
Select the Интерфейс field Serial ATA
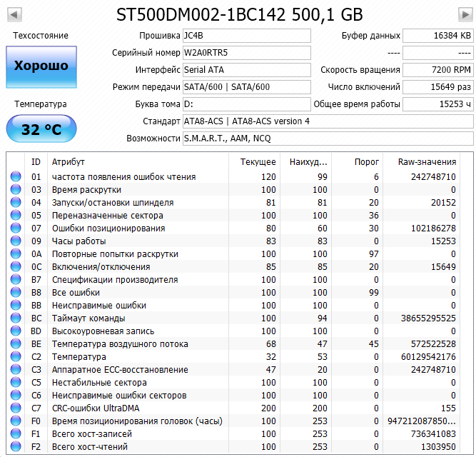(x=246, y=70)
